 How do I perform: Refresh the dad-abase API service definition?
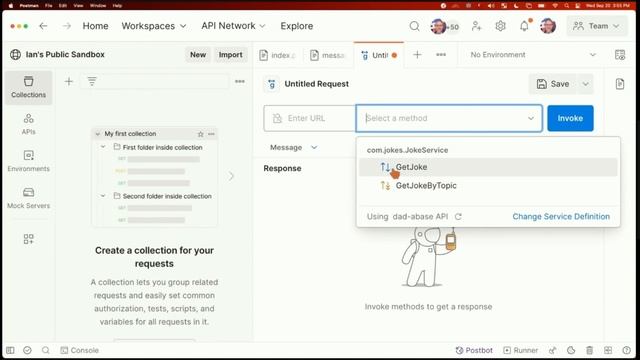(x=458, y=217)
